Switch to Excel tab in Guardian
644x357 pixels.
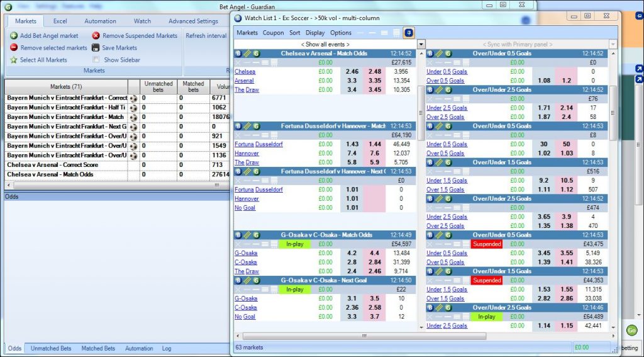[x=60, y=21]
